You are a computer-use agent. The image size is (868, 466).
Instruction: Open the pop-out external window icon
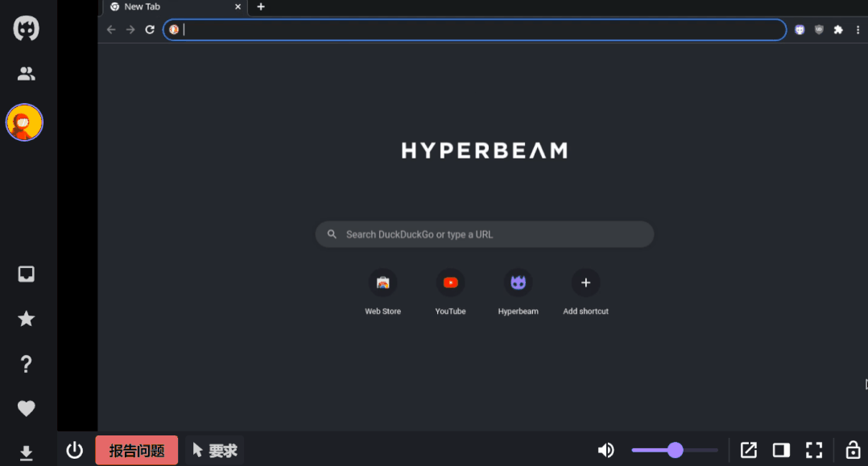click(x=749, y=450)
